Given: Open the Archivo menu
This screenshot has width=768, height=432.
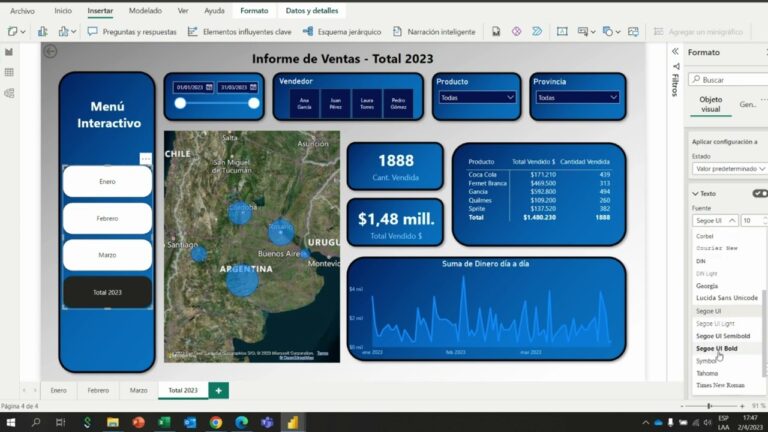Looking at the screenshot, I should tap(22, 10).
